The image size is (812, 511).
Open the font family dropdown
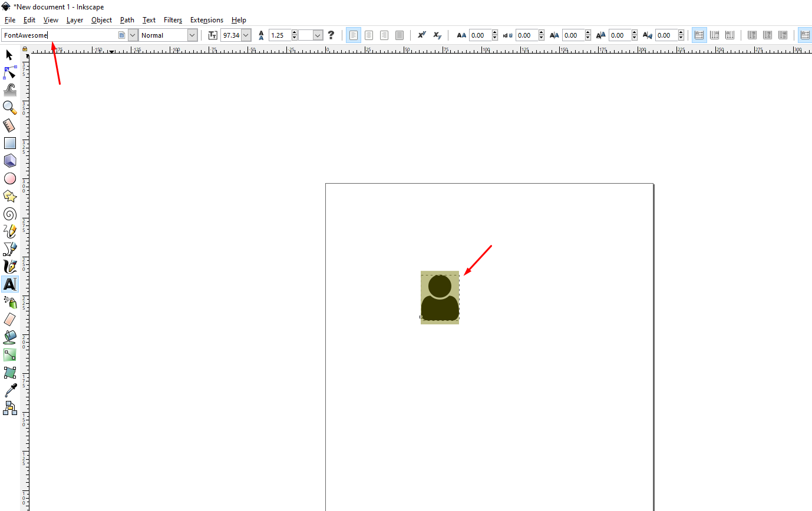pos(133,35)
